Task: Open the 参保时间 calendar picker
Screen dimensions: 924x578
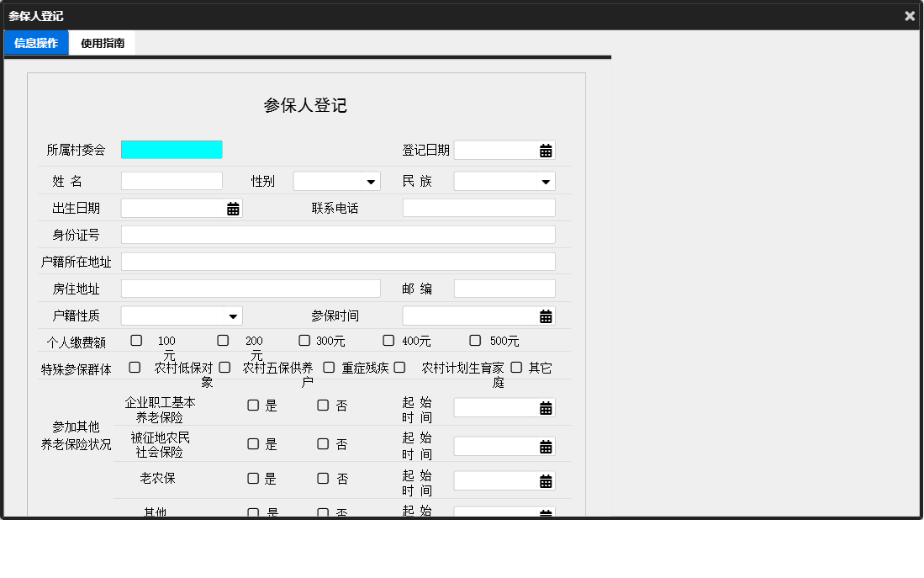Action: (x=546, y=316)
